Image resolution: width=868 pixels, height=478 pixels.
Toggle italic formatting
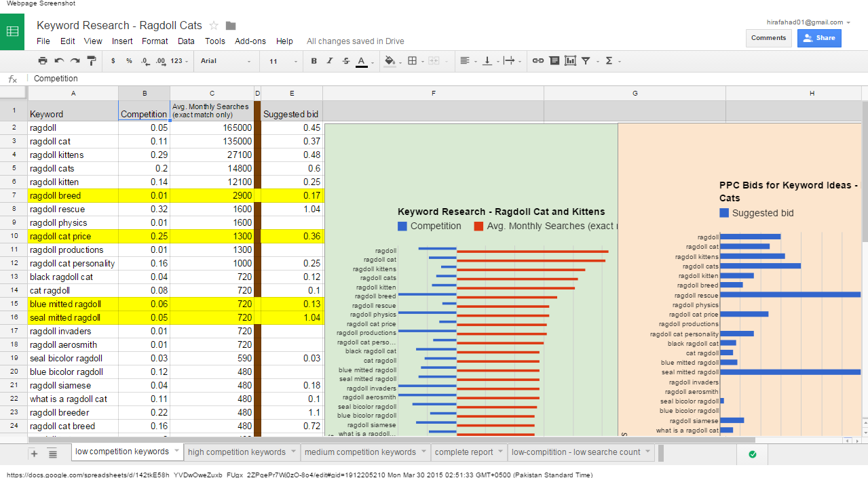330,61
